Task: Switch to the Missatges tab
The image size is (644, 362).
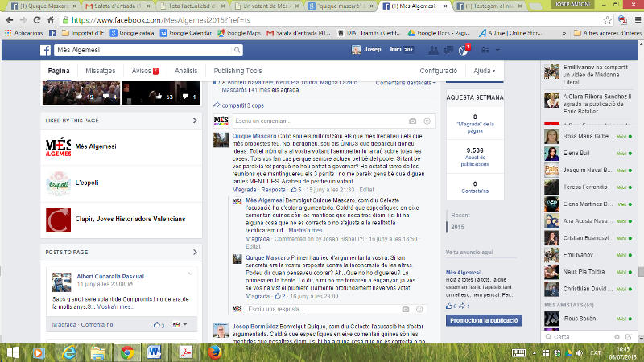Action: click(x=101, y=71)
